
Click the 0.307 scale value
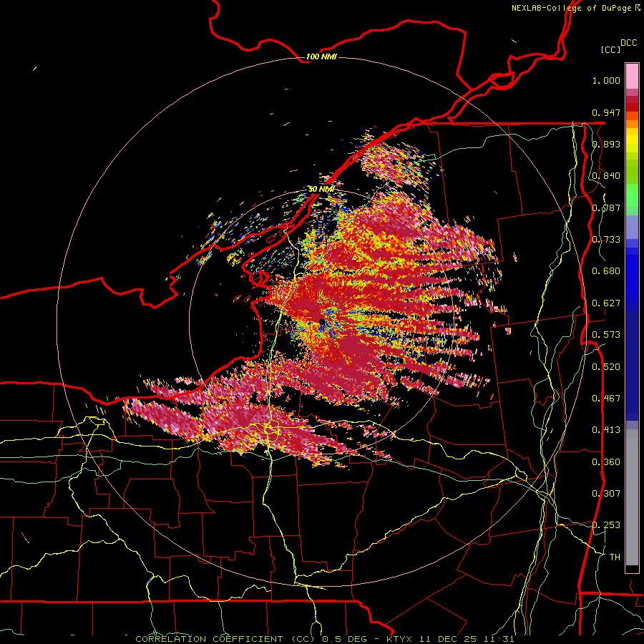click(606, 494)
